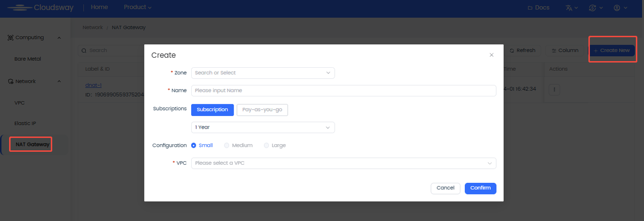The height and width of the screenshot is (221, 644).
Task: Choose the Subscription billing option
Action: coord(212,109)
